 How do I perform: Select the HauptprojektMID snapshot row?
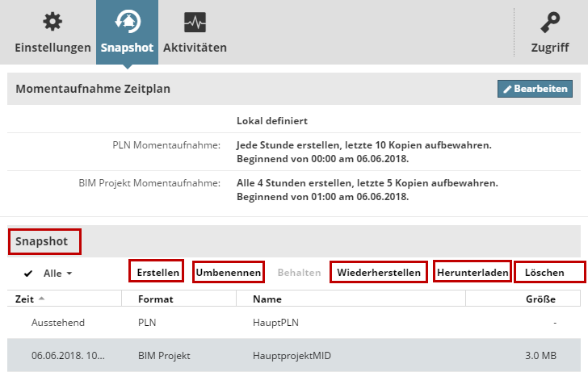(x=293, y=354)
